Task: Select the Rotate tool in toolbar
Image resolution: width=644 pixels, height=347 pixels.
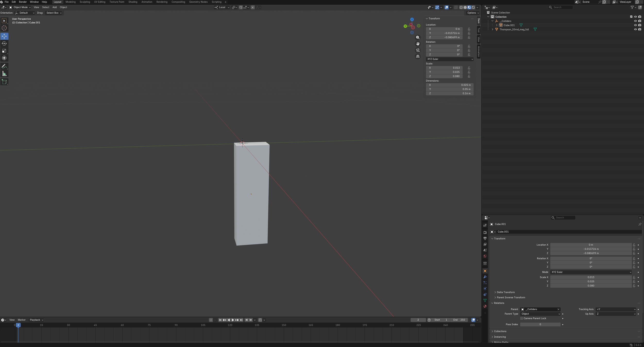Action: pyautogui.click(x=4, y=44)
